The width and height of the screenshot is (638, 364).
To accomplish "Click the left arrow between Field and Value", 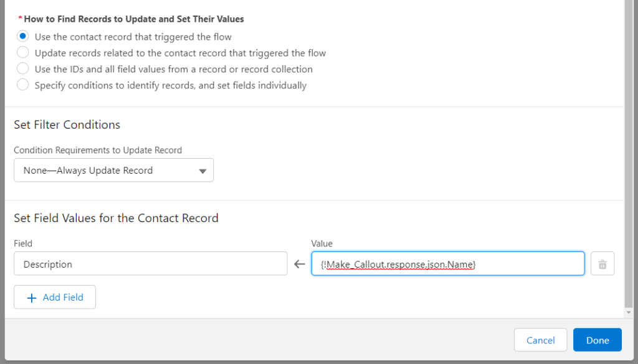I will 299,264.
